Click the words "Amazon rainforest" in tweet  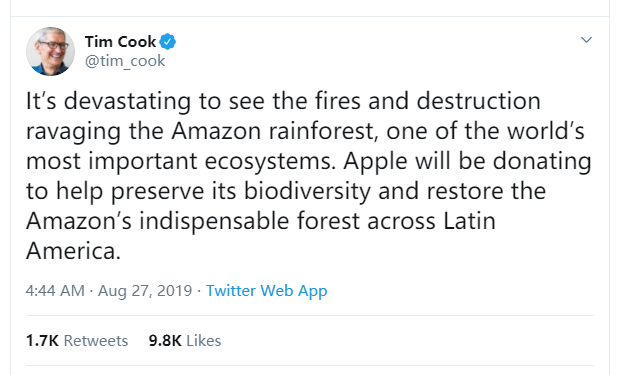[273, 131]
